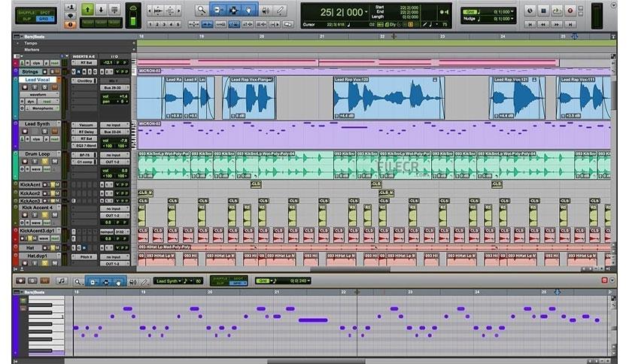This screenshot has width=629, height=364.
Task: Click Zoom preset 1 button
Action: (x=150, y=25)
